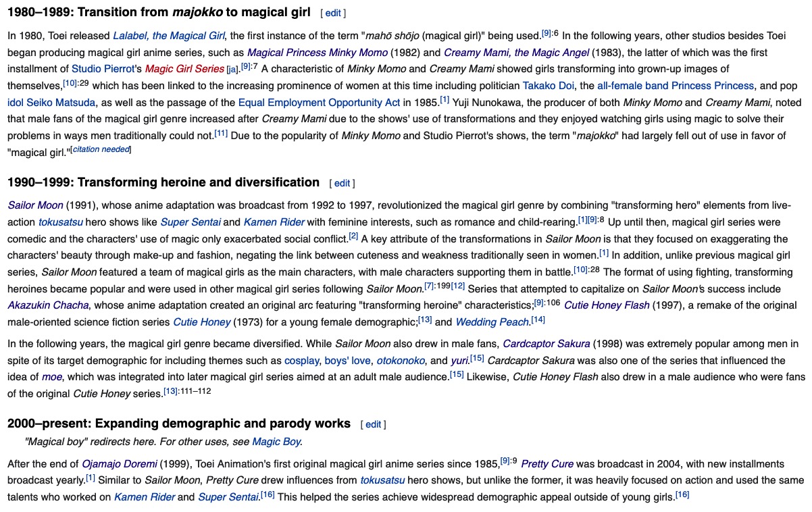Open Ojamajo Doremi (1999) link
The image size is (812, 512).
click(x=120, y=464)
